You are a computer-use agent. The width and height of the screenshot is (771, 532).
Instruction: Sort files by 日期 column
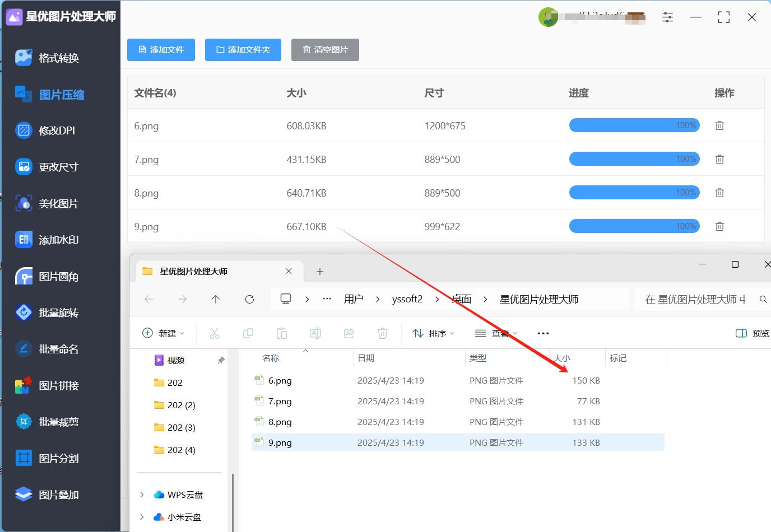tap(366, 358)
